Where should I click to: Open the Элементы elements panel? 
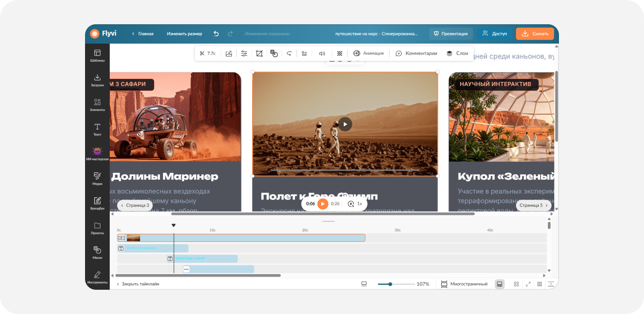(97, 105)
